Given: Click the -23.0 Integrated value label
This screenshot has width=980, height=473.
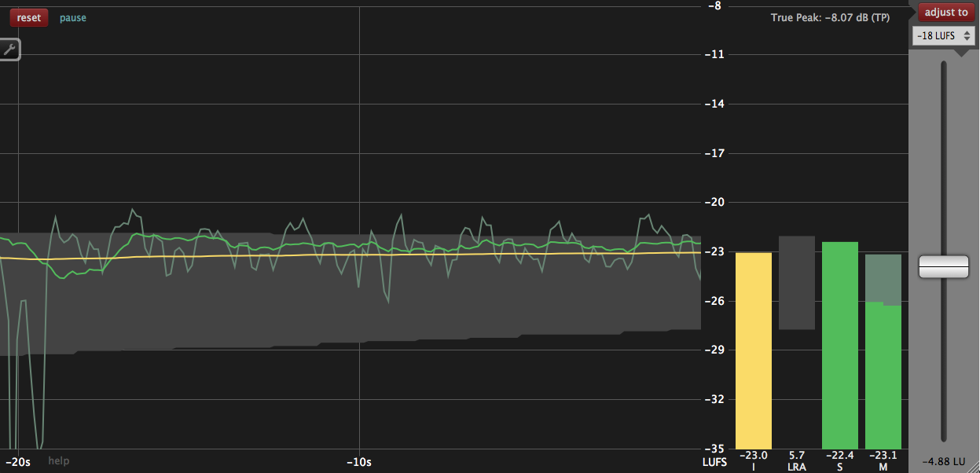Looking at the screenshot, I should (x=752, y=455).
